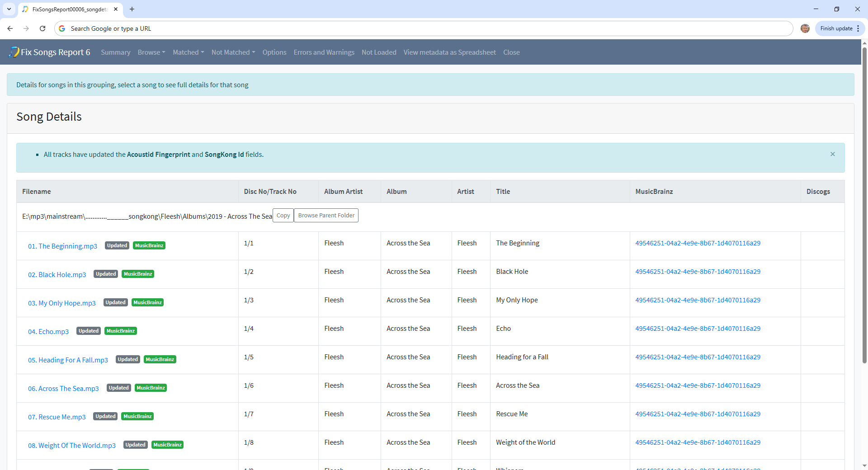The height and width of the screenshot is (470, 868).
Task: Click the Copy folder path button
Action: 283,216
